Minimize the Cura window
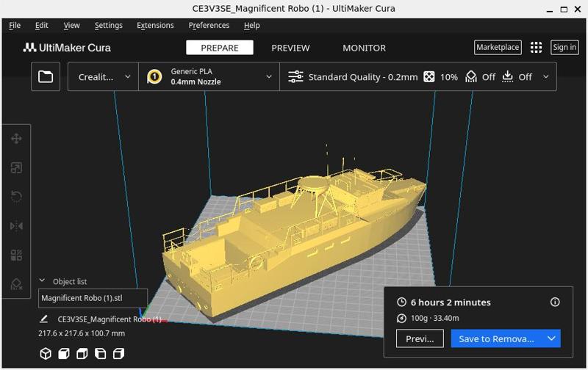This screenshot has height=370, width=588. point(550,10)
